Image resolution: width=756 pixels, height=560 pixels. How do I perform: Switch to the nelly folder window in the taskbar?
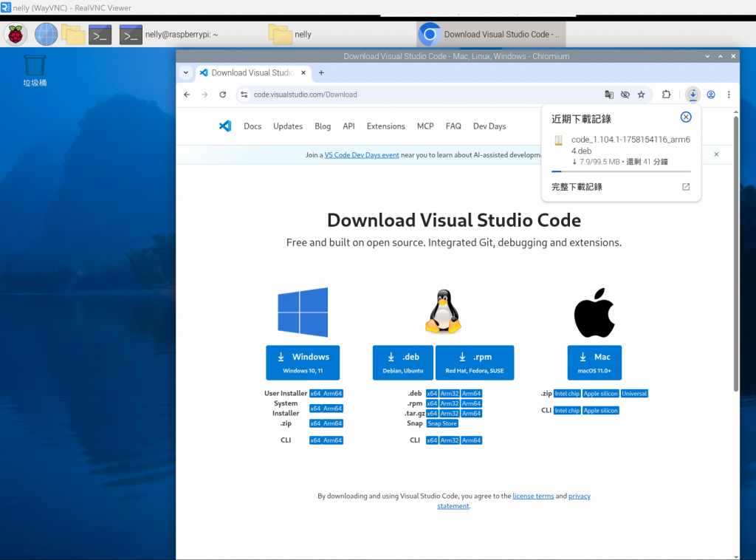click(x=290, y=34)
